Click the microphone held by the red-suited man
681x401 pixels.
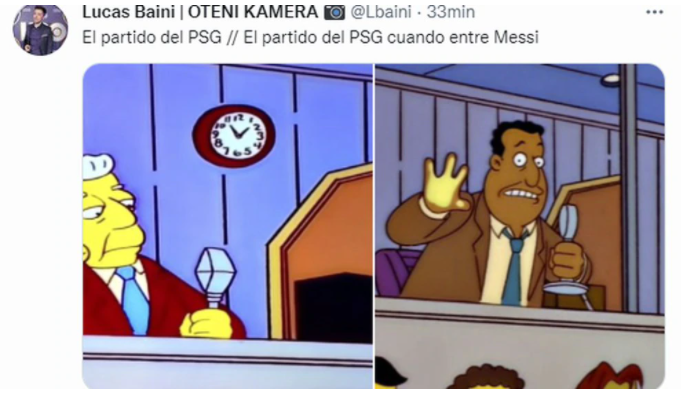[x=215, y=276]
